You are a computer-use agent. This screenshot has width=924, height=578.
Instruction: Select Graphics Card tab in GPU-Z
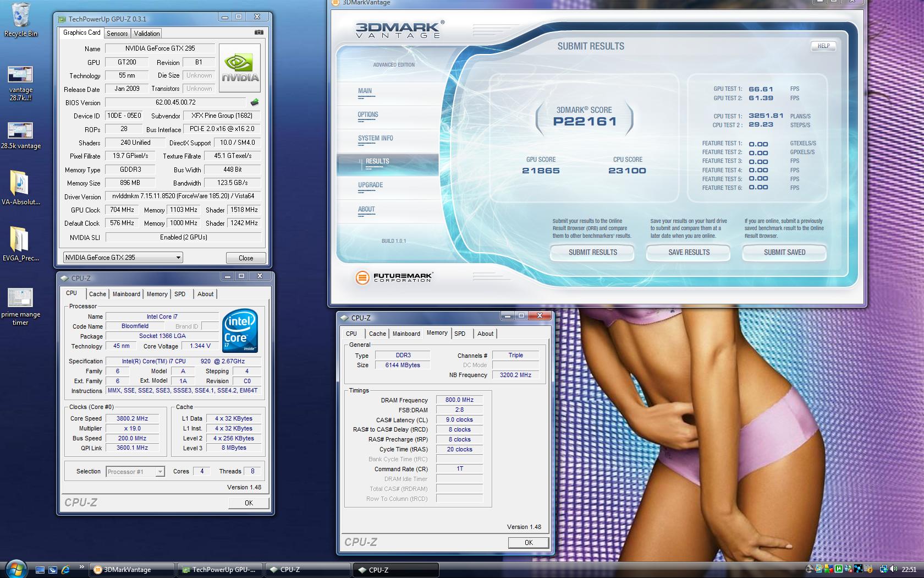pos(82,32)
